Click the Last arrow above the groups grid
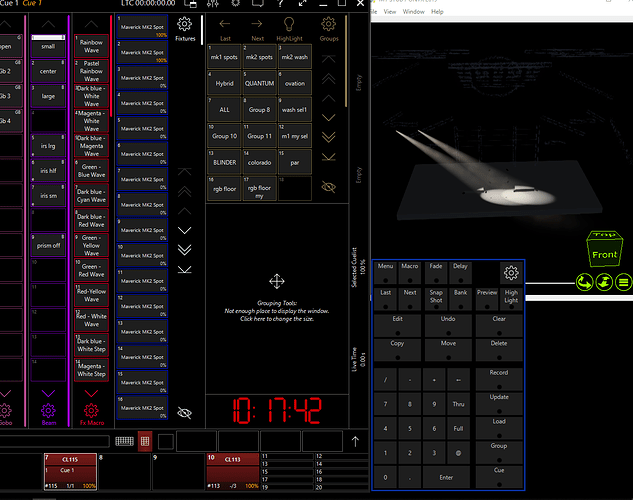 coord(225,24)
